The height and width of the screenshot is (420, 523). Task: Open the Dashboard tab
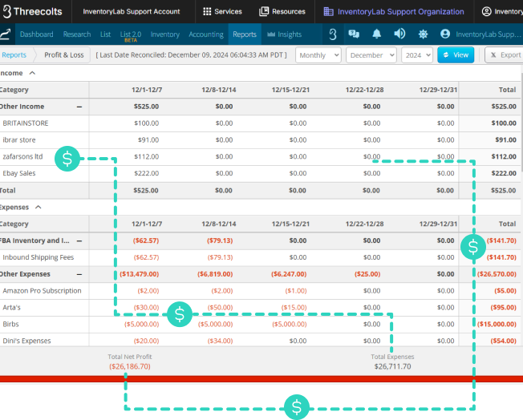click(x=36, y=34)
